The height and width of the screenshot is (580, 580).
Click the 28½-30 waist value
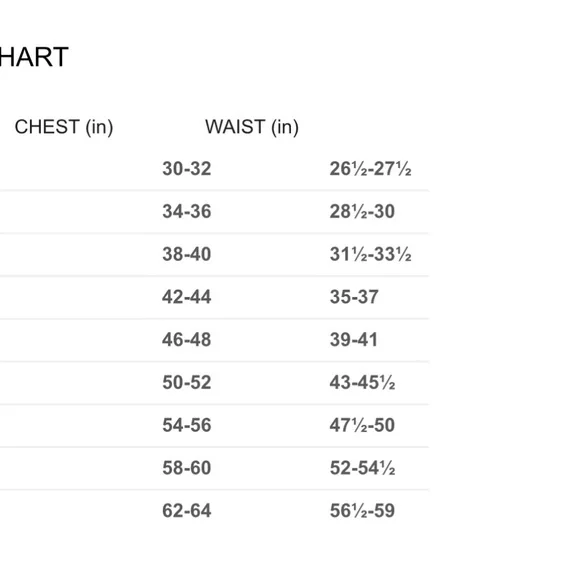pyautogui.click(x=362, y=212)
